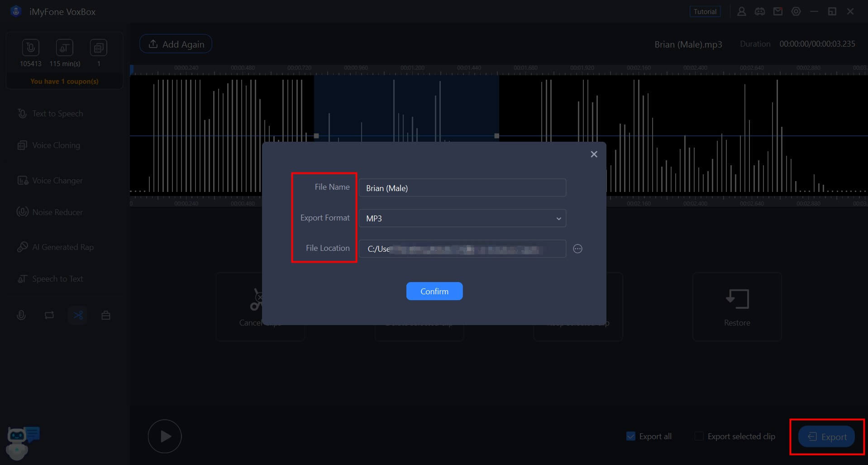
Task: Click the iMyFone VoxBox logo icon
Action: tap(16, 11)
